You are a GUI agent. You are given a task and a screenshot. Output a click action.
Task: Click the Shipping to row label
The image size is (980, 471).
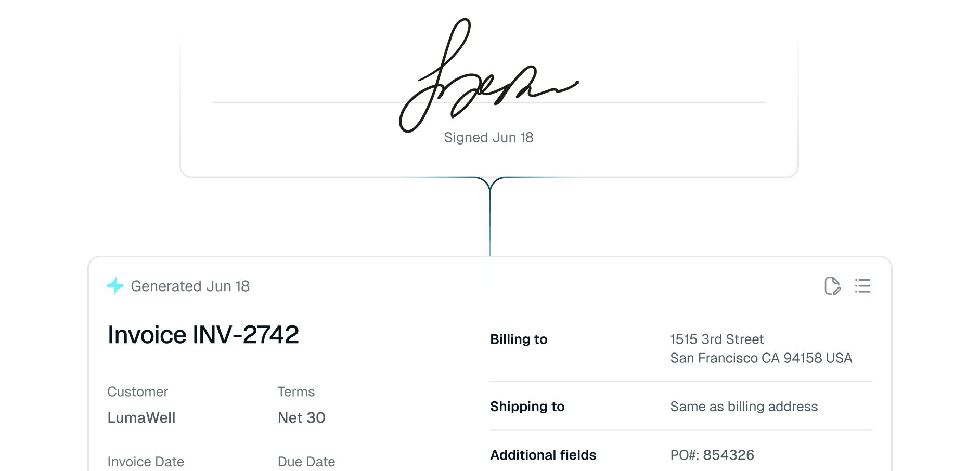coord(527,407)
